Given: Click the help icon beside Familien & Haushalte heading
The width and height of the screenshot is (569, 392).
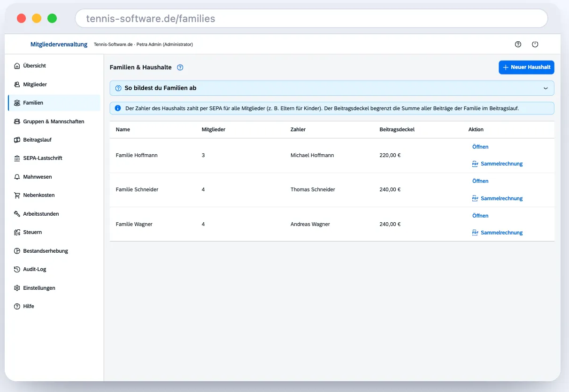Looking at the screenshot, I should 180,68.
